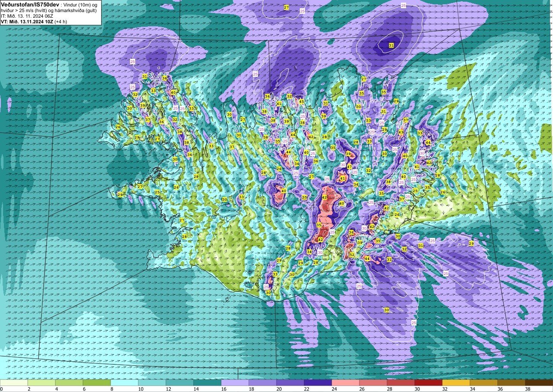Pick the 26–28 salmon legend swatch

coord(373,383)
